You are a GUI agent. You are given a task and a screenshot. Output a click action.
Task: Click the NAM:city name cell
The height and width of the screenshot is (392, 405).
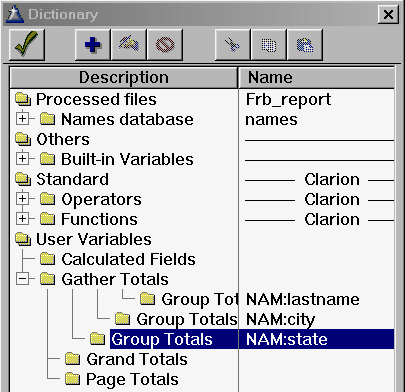(280, 319)
